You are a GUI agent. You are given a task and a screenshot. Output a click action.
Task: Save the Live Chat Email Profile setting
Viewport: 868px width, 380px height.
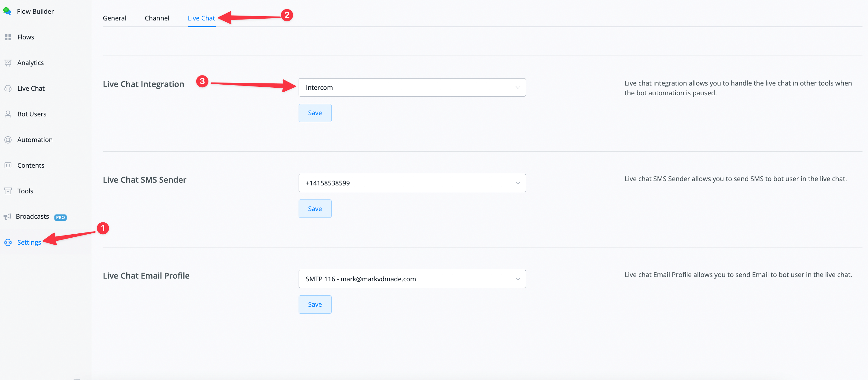(315, 304)
